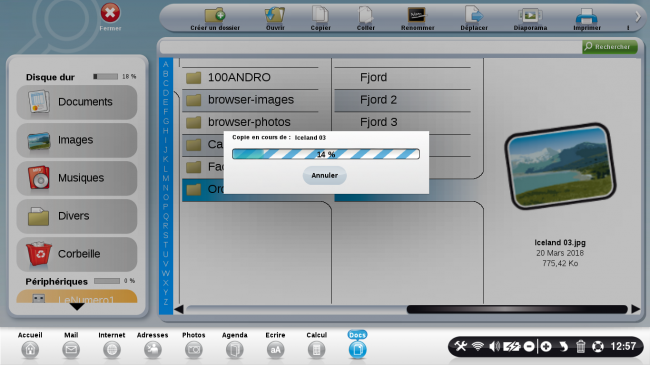Toggle the wifi icon in system tray
This screenshot has width=650, height=365.
(x=478, y=346)
